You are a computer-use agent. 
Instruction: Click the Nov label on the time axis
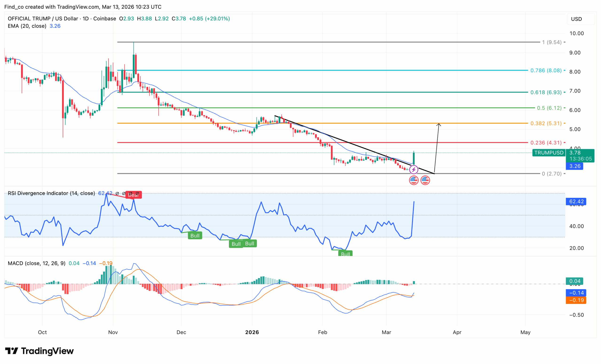tap(113, 332)
